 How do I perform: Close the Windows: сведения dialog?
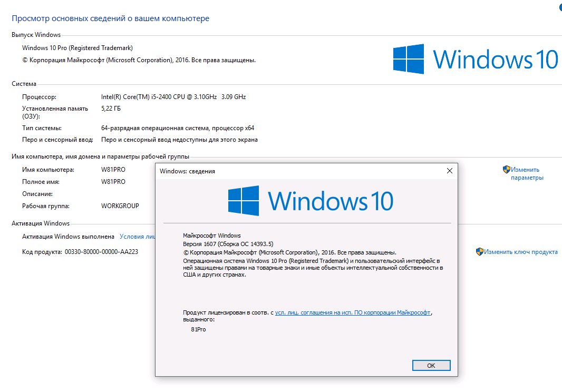(450, 171)
